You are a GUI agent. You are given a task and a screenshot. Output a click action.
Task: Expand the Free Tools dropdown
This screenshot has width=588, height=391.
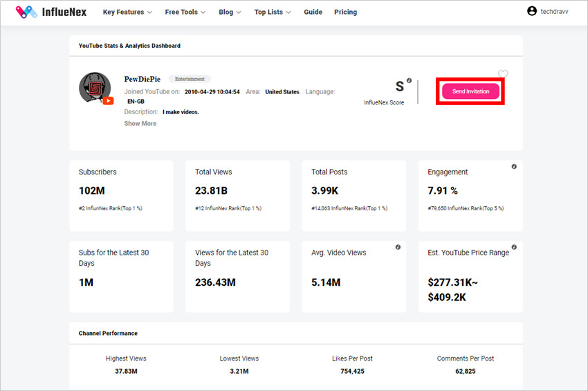tap(185, 12)
